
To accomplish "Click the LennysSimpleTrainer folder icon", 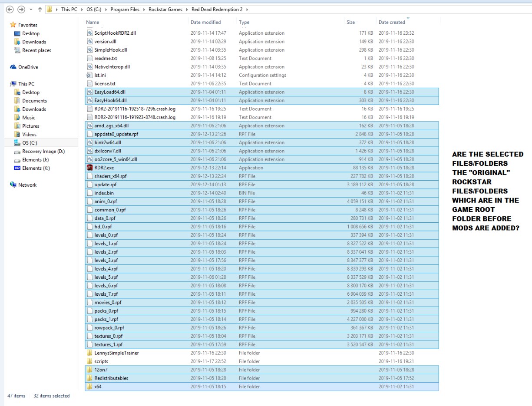I will click(x=89, y=353).
